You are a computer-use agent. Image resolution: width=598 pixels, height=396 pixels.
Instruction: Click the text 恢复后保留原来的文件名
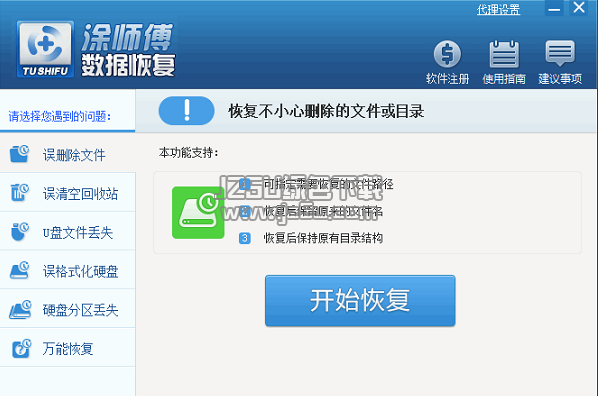pos(323,211)
